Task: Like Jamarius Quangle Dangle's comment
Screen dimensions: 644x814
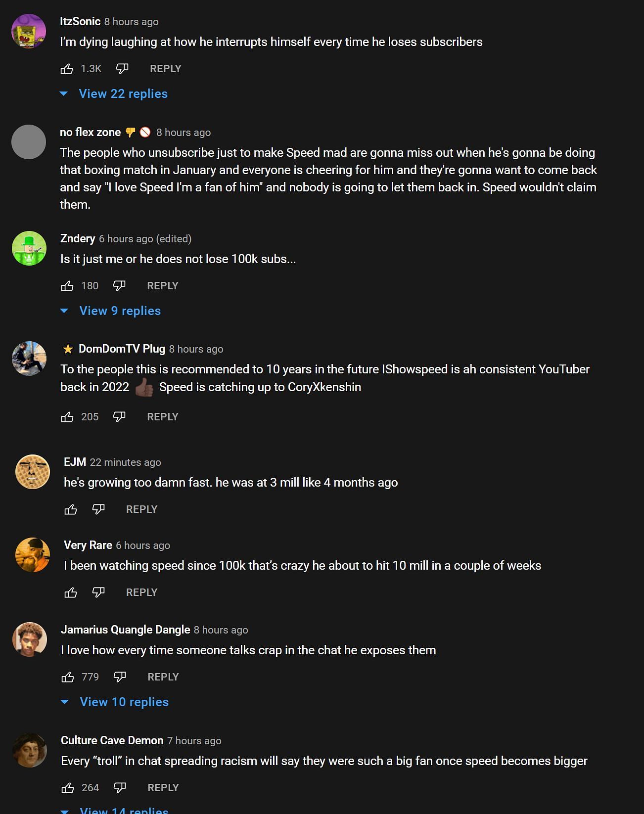Action: point(68,677)
